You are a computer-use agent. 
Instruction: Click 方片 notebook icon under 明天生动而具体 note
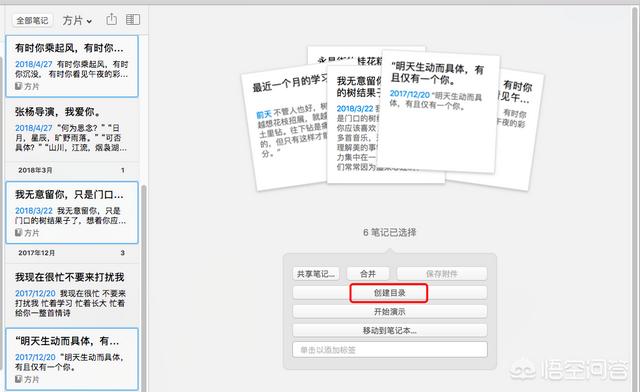click(18, 379)
